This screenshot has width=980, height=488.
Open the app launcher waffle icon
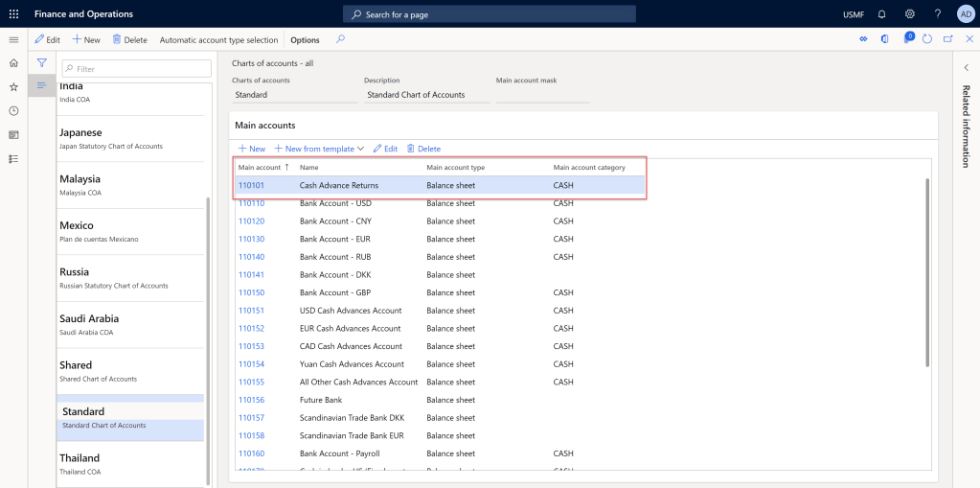point(13,14)
